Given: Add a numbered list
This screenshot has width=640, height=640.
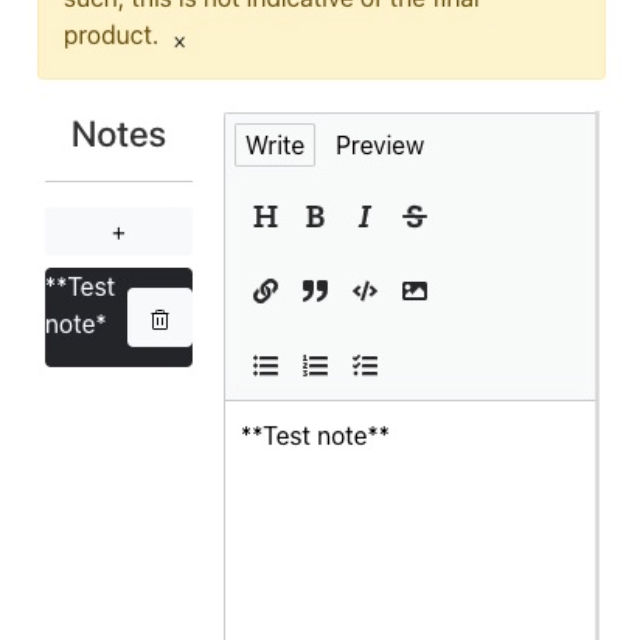Looking at the screenshot, I should click(315, 366).
